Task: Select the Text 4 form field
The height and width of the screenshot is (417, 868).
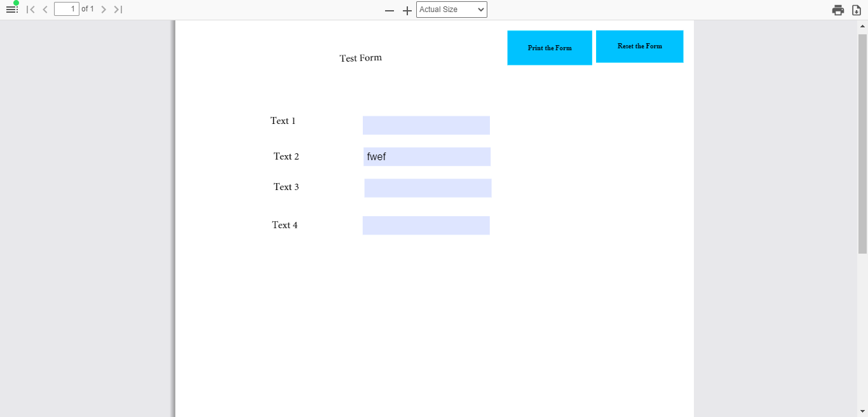Action: pyautogui.click(x=426, y=225)
